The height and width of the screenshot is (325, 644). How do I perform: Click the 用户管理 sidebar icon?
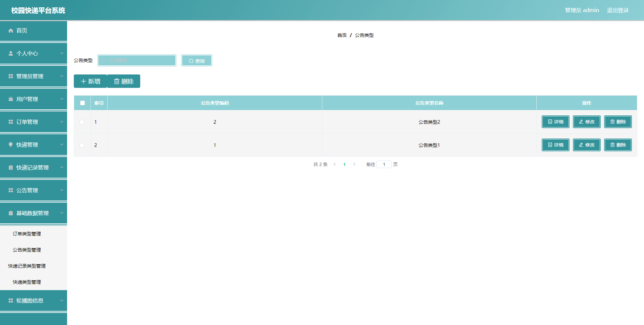tap(11, 99)
